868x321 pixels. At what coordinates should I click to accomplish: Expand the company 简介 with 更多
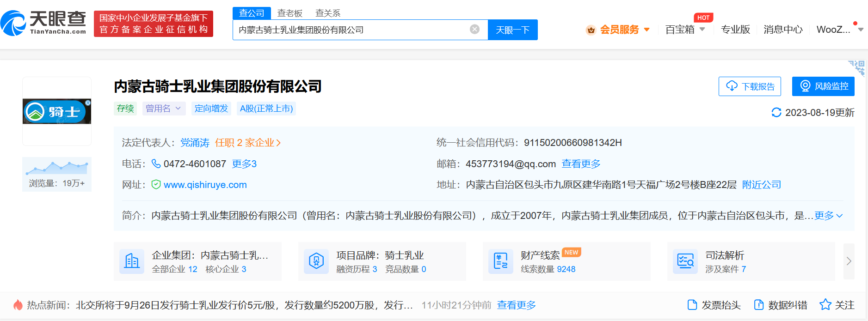tap(829, 216)
